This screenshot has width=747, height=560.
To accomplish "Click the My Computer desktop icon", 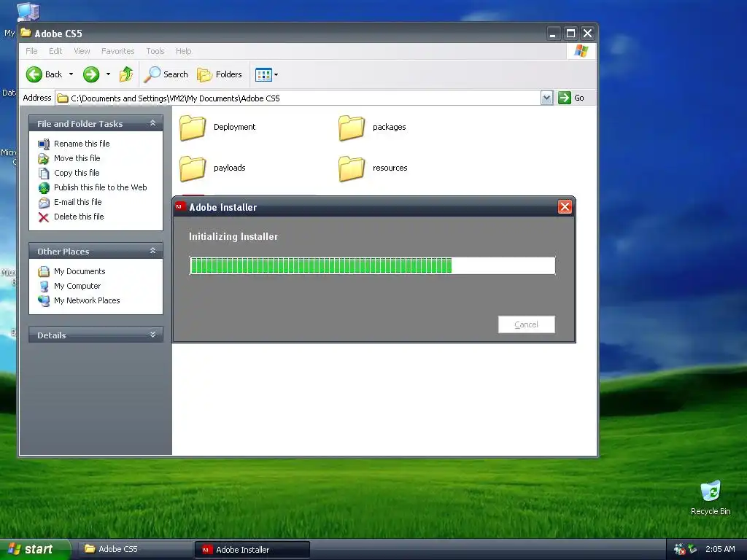I will 28,12.
